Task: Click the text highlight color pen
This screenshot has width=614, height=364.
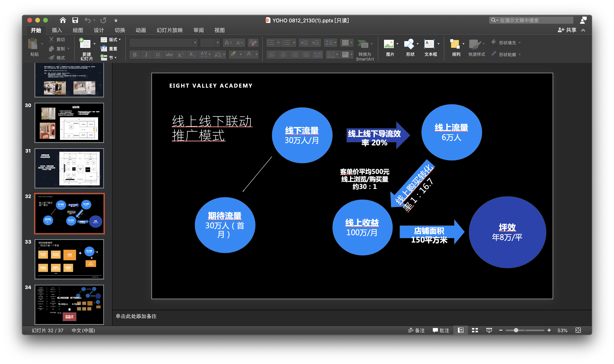Action: pyautogui.click(x=233, y=54)
